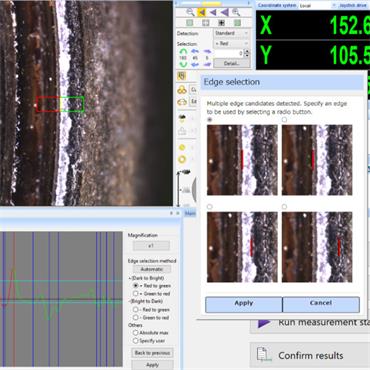Image resolution: width=370 pixels, height=370 pixels.
Task: Click the Y coordinate readout
Action: pos(313,54)
